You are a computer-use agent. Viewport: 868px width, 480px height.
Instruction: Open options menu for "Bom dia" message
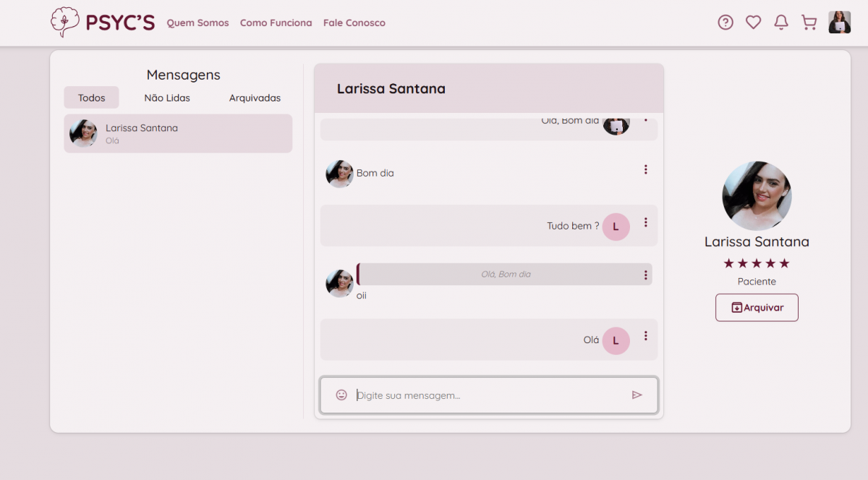click(x=645, y=169)
